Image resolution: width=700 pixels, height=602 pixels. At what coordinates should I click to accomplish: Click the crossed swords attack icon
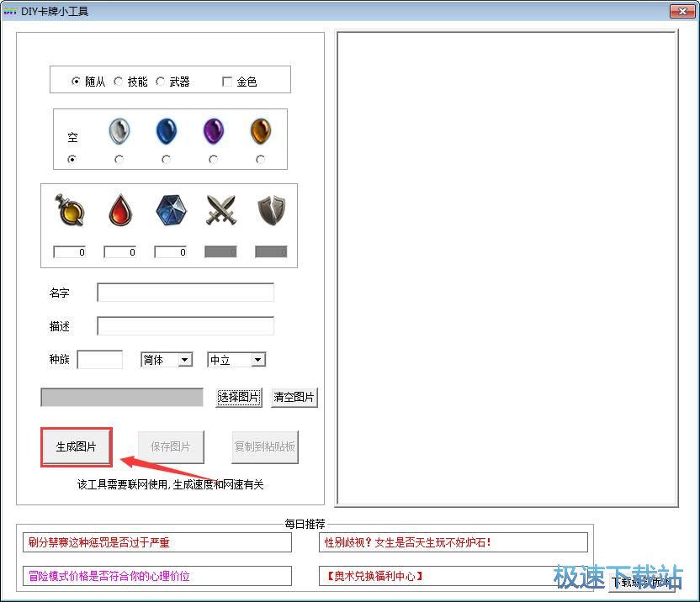220,209
